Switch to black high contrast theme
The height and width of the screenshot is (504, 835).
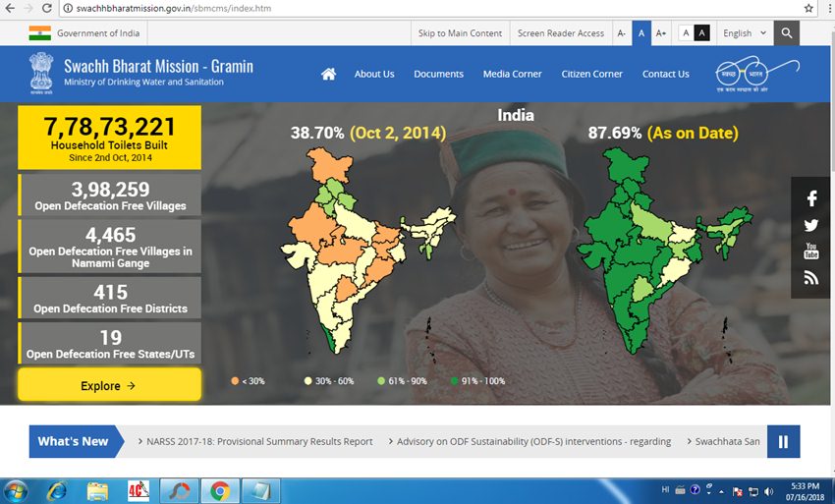tap(701, 33)
